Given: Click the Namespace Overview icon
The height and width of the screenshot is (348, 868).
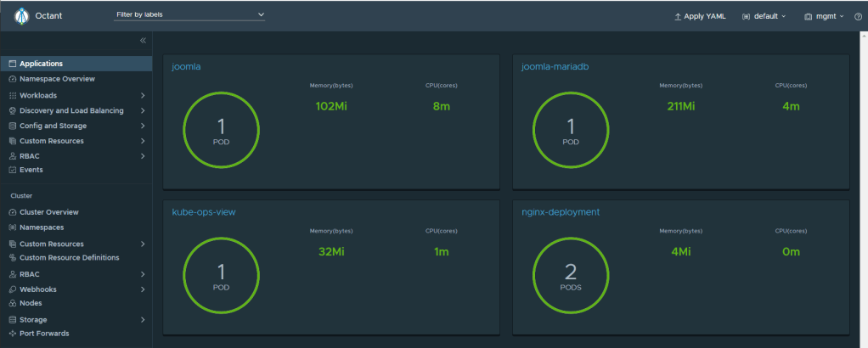Looking at the screenshot, I should point(13,79).
